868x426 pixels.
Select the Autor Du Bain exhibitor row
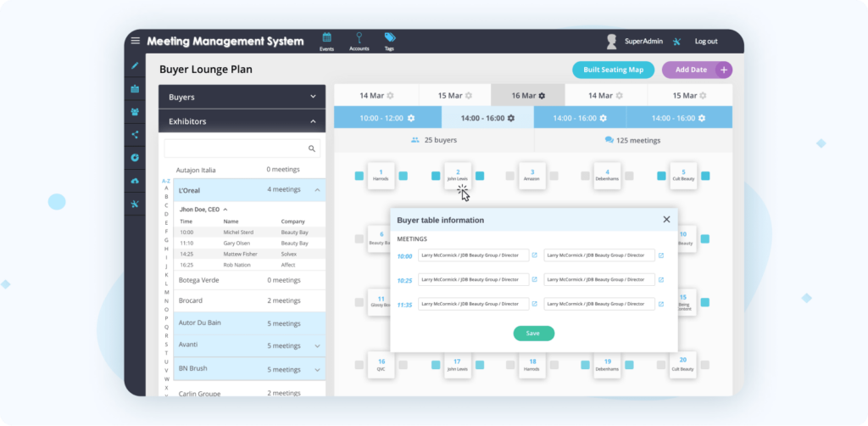[249, 323]
